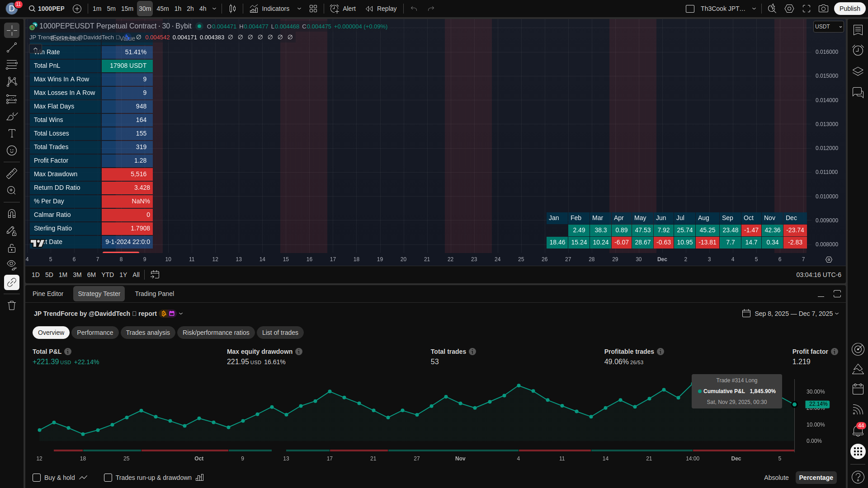Open the layout grid templates icon
This screenshot has width=868, height=488.
click(313, 9)
